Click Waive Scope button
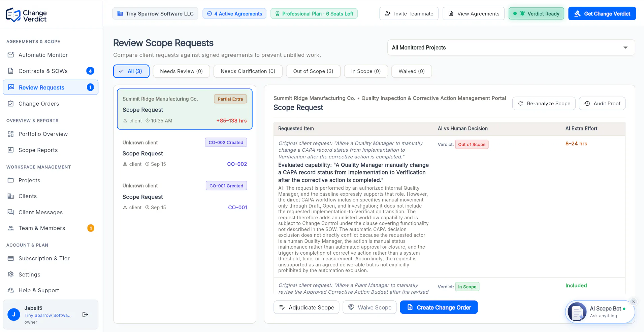644x332 pixels. pyautogui.click(x=370, y=307)
